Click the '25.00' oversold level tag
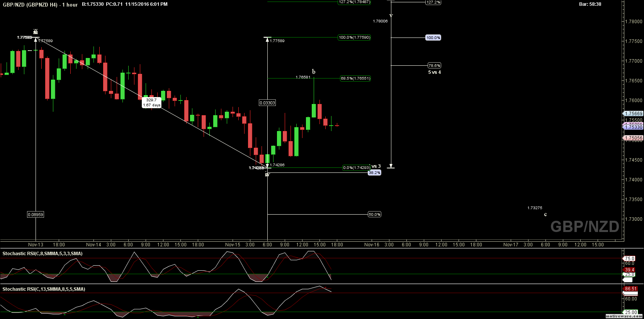The height and width of the screenshot is (319, 644). (631, 312)
